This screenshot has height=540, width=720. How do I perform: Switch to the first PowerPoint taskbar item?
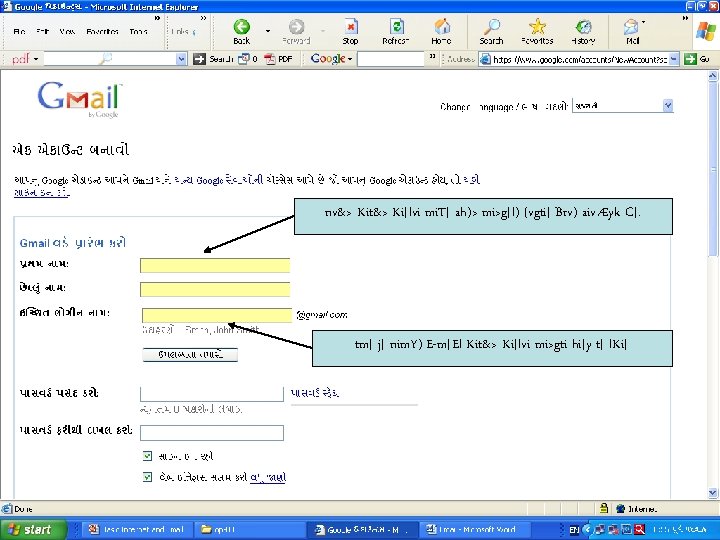pyautogui.click(x=137, y=529)
